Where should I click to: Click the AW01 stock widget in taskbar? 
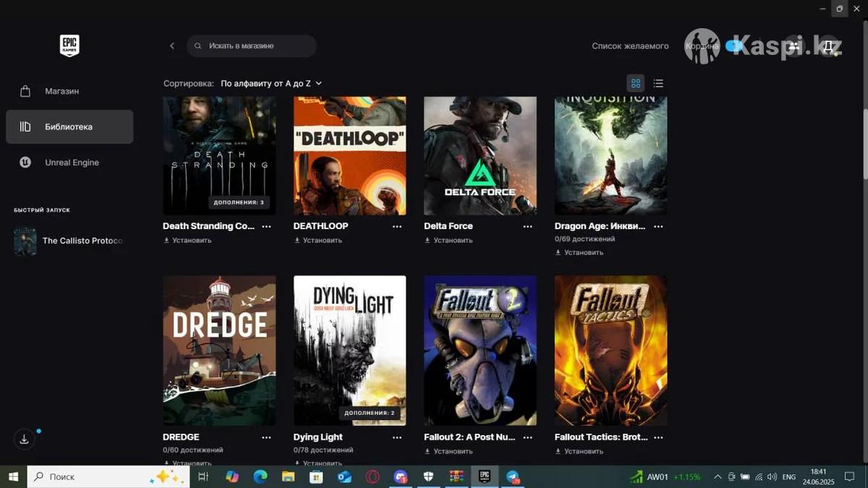665,476
